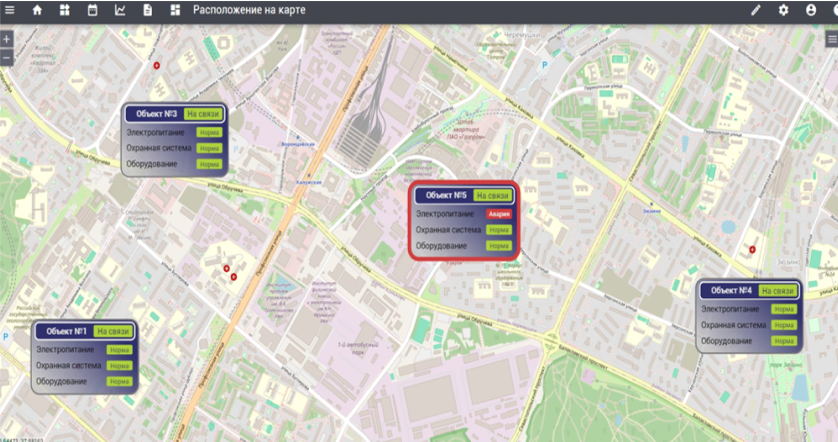Click 'На связи' status on Объект №1
The height and width of the screenshot is (442, 838).
[x=113, y=331]
